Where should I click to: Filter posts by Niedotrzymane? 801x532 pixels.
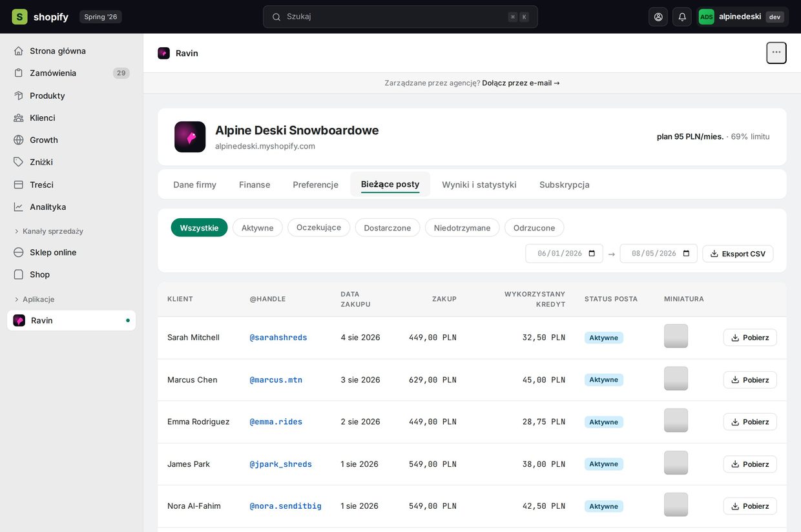(x=463, y=228)
